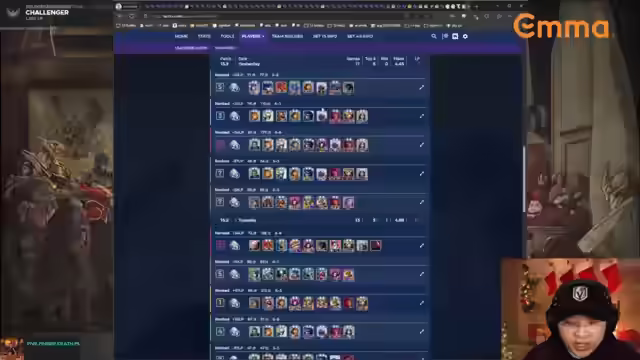The height and width of the screenshot is (360, 640).
Task: Click the placement 4 badge in the match list
Action: (220, 331)
